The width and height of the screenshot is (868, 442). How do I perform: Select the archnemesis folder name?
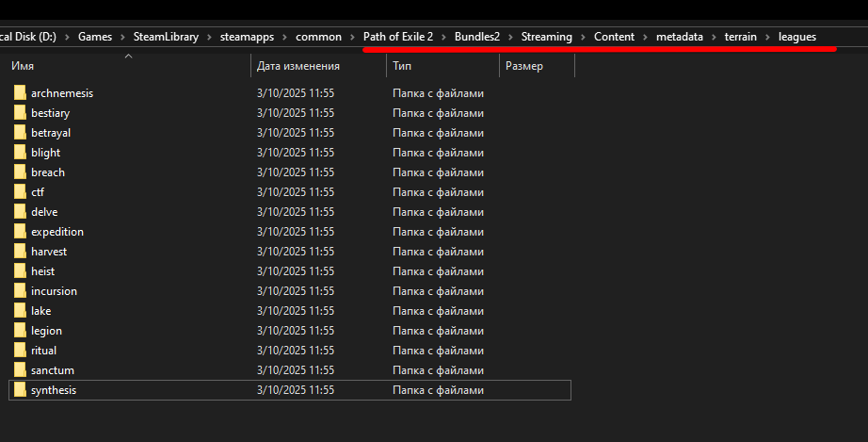[62, 93]
